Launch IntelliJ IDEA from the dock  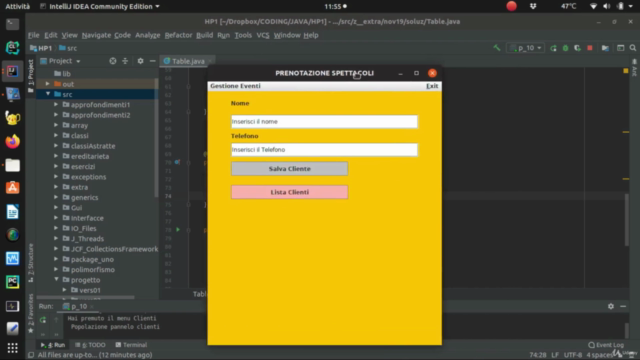coord(12,71)
